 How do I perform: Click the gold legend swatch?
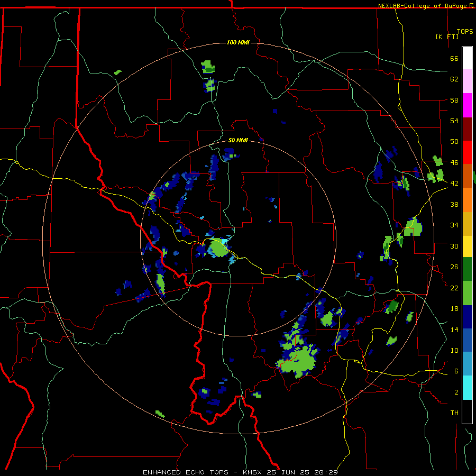(467, 224)
